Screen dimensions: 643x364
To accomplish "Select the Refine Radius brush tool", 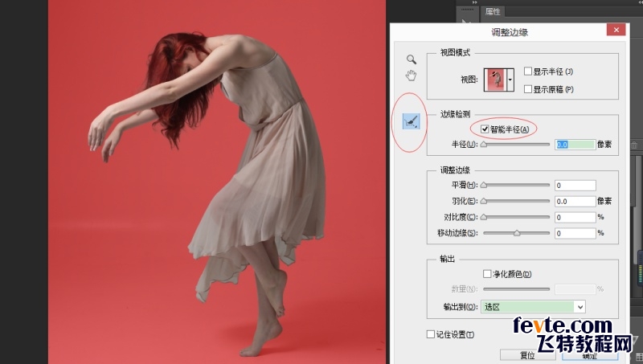I will coord(411,121).
